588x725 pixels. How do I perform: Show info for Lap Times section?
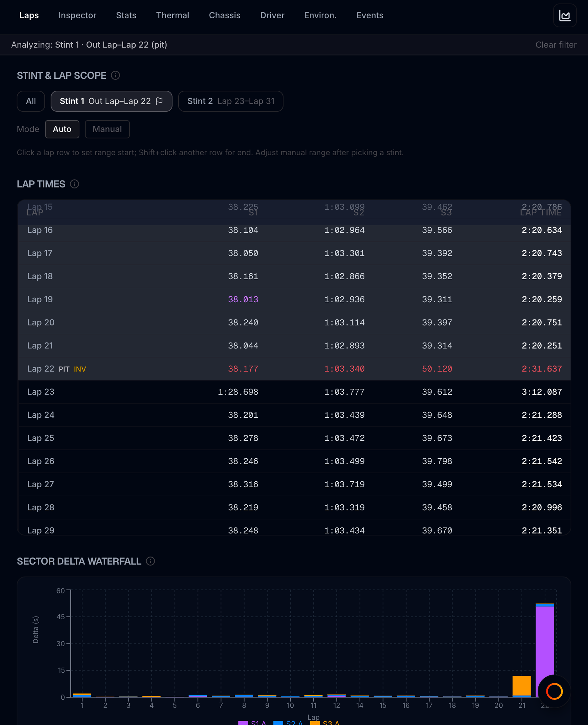[75, 184]
